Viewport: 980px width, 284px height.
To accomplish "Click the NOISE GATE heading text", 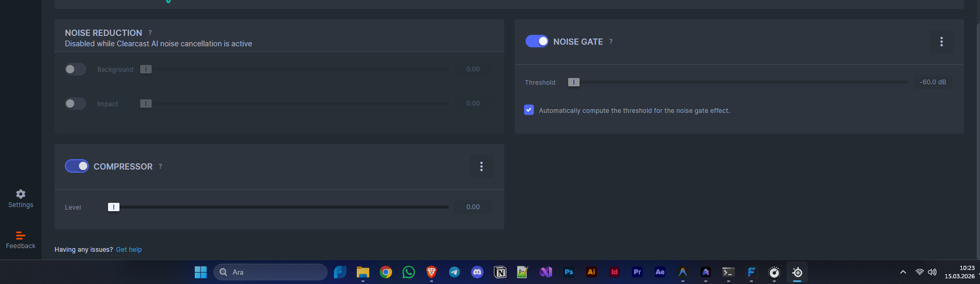I will pos(578,42).
